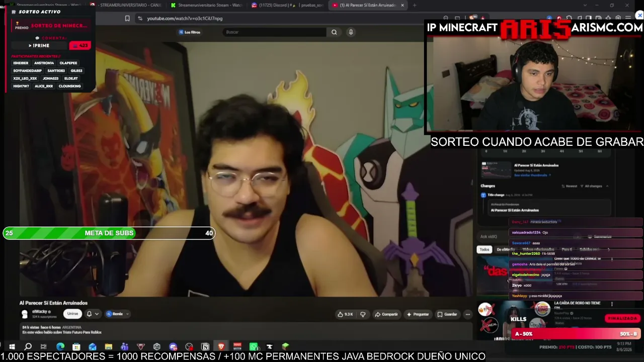Open the Minecraft grass block taskbar icon

tap(286, 346)
